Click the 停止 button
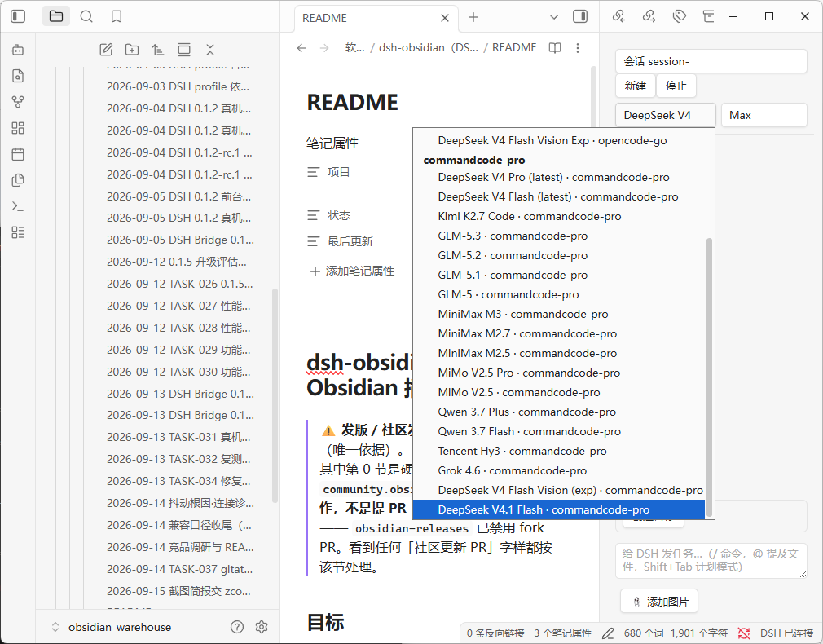Screen dimensions: 823x644 click(676, 86)
